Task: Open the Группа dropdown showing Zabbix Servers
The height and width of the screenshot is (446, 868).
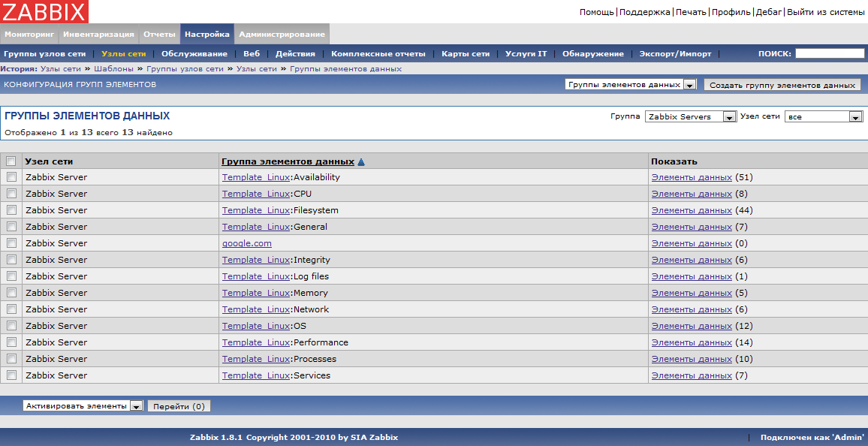Action: click(690, 117)
